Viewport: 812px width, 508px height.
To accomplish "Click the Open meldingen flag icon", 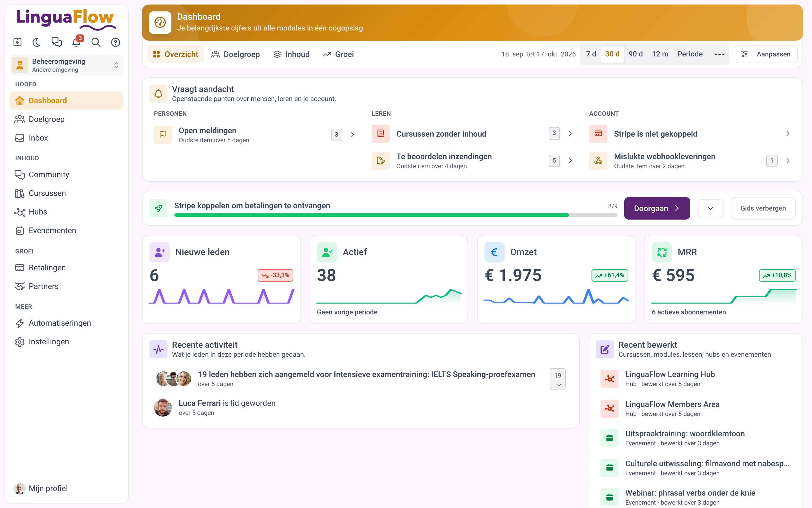I will (163, 135).
